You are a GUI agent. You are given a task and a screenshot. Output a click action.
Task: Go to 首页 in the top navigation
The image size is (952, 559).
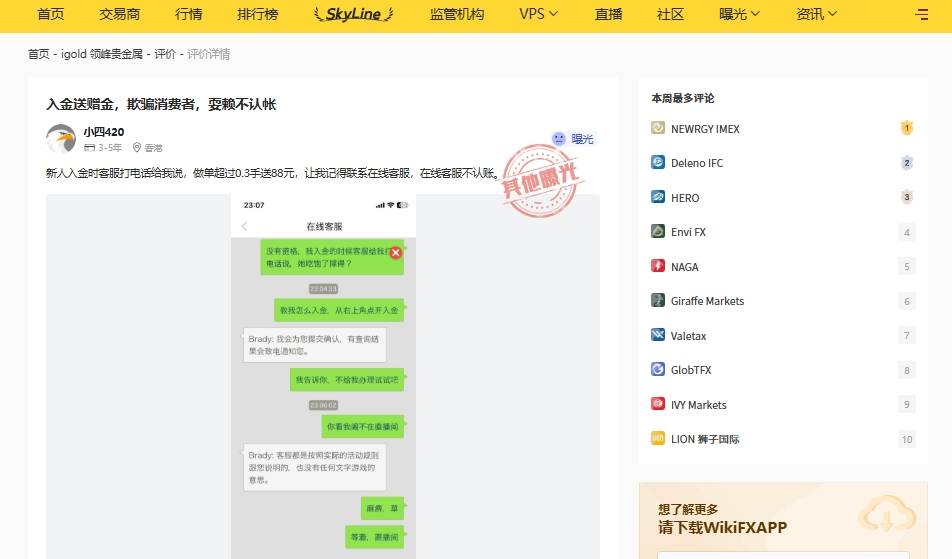[50, 14]
